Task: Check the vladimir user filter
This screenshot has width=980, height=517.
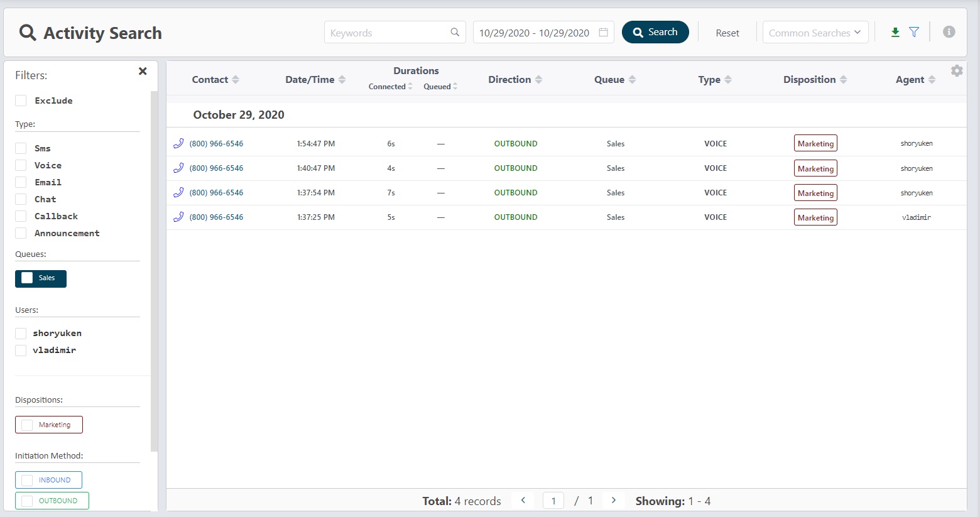Action: [x=21, y=350]
